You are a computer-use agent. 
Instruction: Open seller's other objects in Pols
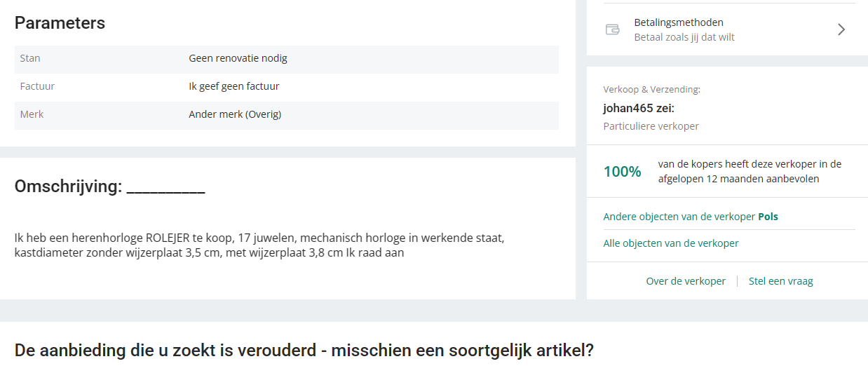[691, 217]
